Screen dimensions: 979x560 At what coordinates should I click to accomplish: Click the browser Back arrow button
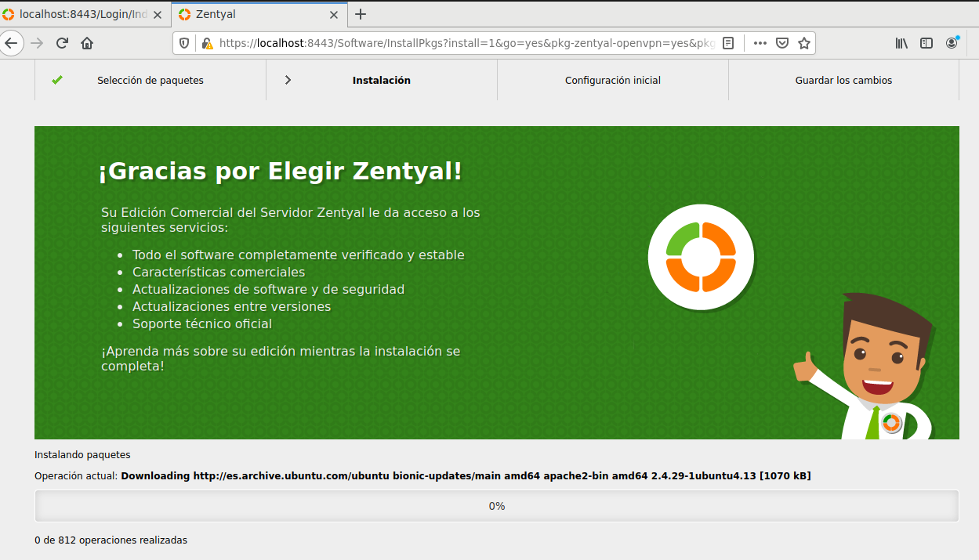(11, 43)
